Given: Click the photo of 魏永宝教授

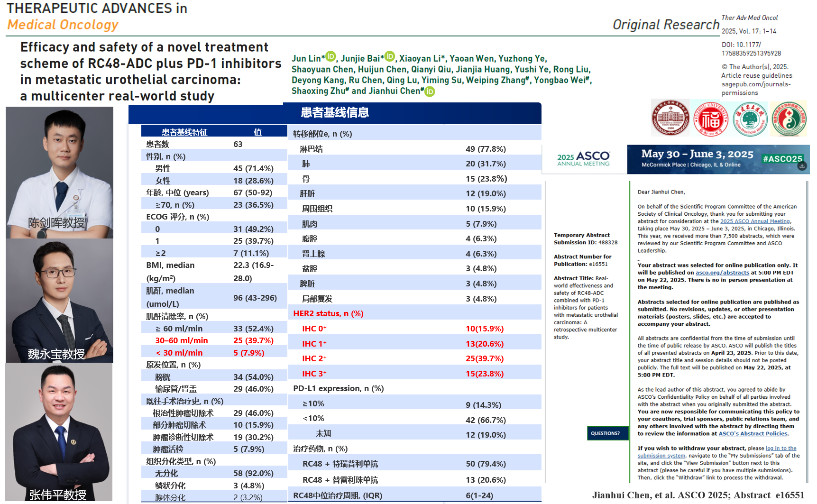Looking at the screenshot, I should tap(59, 301).
